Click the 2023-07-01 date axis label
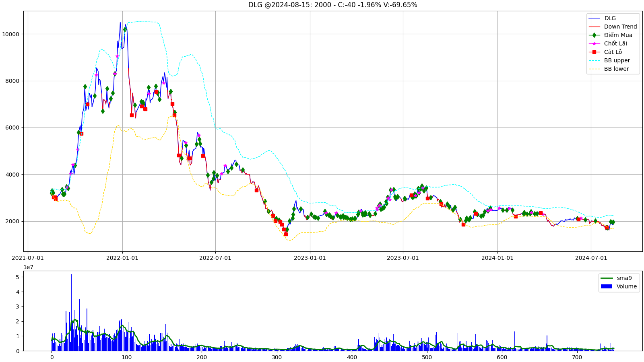Viewport: 644px width, 362px height. pyautogui.click(x=403, y=258)
